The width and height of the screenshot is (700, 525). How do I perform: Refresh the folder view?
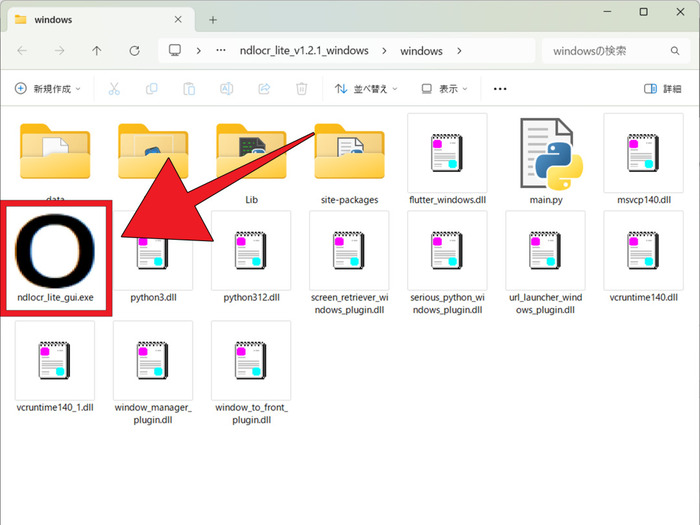coord(134,51)
